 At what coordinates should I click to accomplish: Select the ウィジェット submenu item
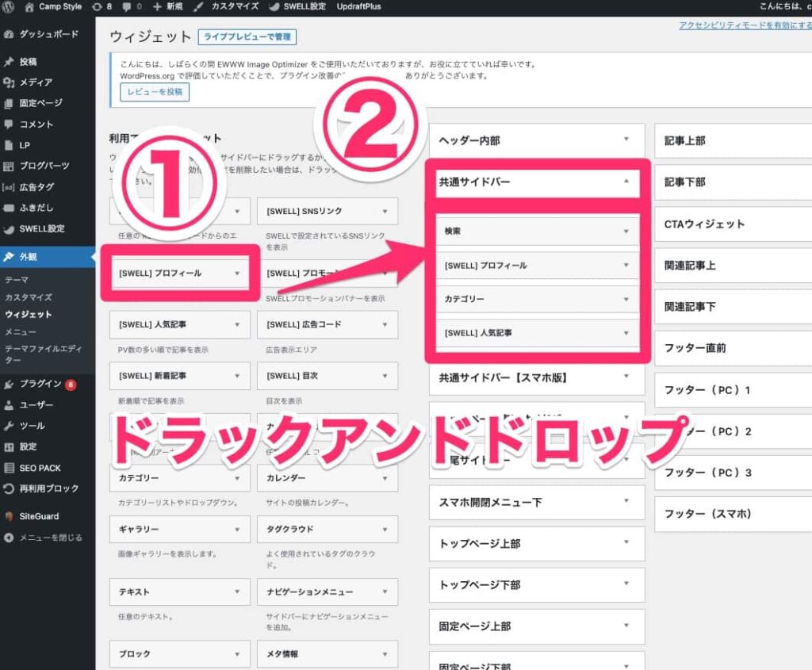[29, 314]
